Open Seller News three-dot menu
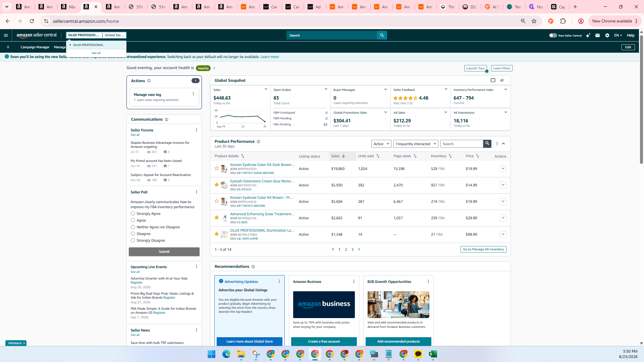Image resolution: width=644 pixels, height=362 pixels. pos(197,330)
